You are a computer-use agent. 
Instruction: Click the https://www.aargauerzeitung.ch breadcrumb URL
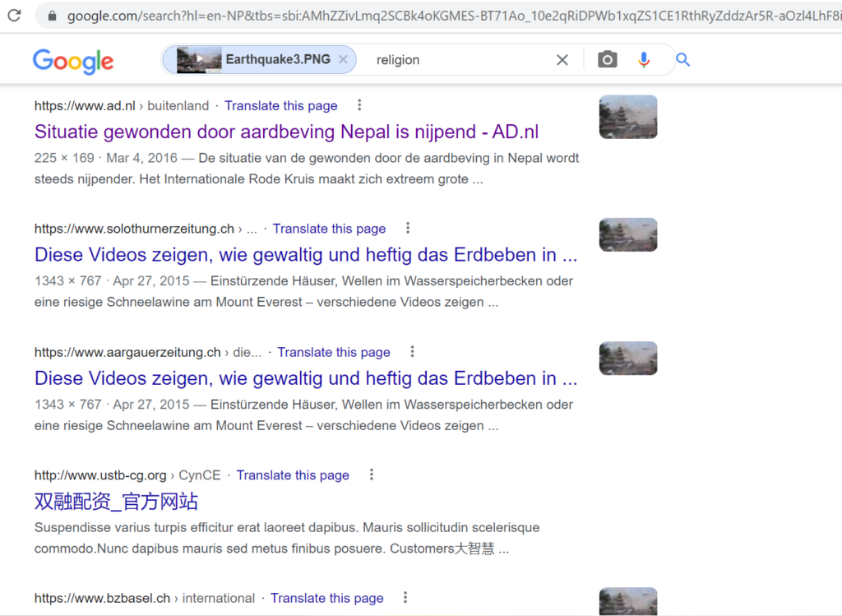pyautogui.click(x=127, y=352)
